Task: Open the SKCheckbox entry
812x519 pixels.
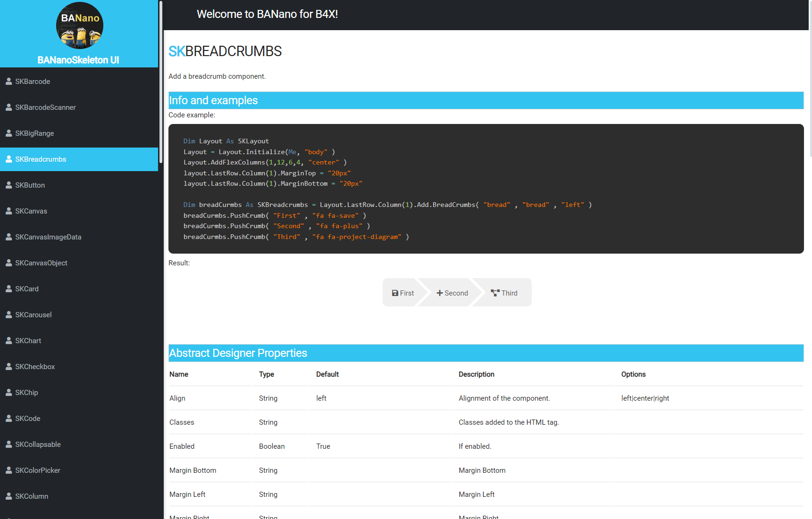Action: click(35, 366)
